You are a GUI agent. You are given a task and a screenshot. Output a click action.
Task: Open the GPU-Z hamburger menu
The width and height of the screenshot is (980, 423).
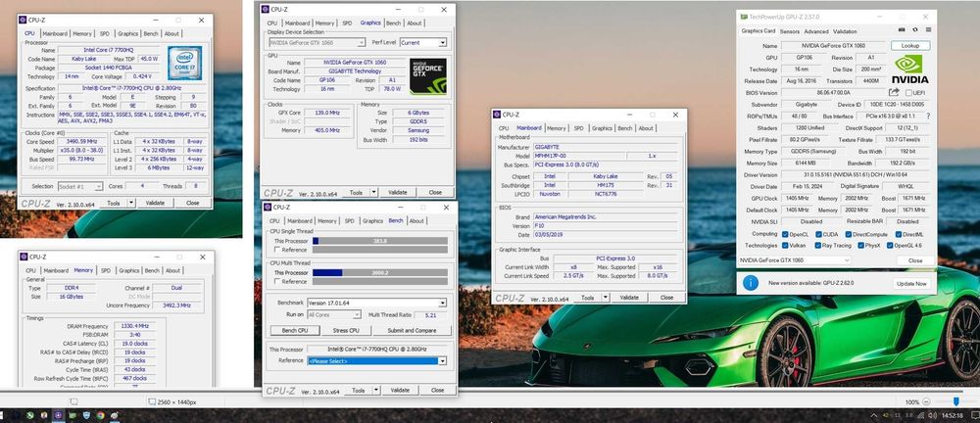point(926,30)
